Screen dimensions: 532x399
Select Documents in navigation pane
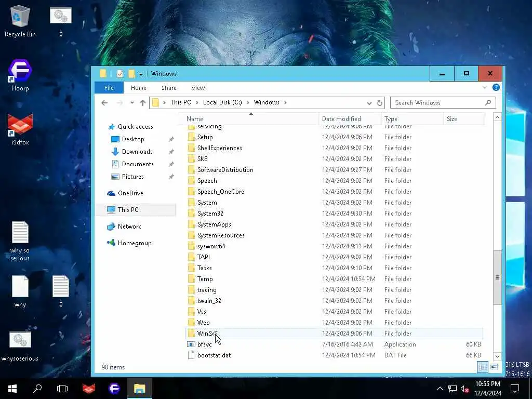tap(138, 164)
